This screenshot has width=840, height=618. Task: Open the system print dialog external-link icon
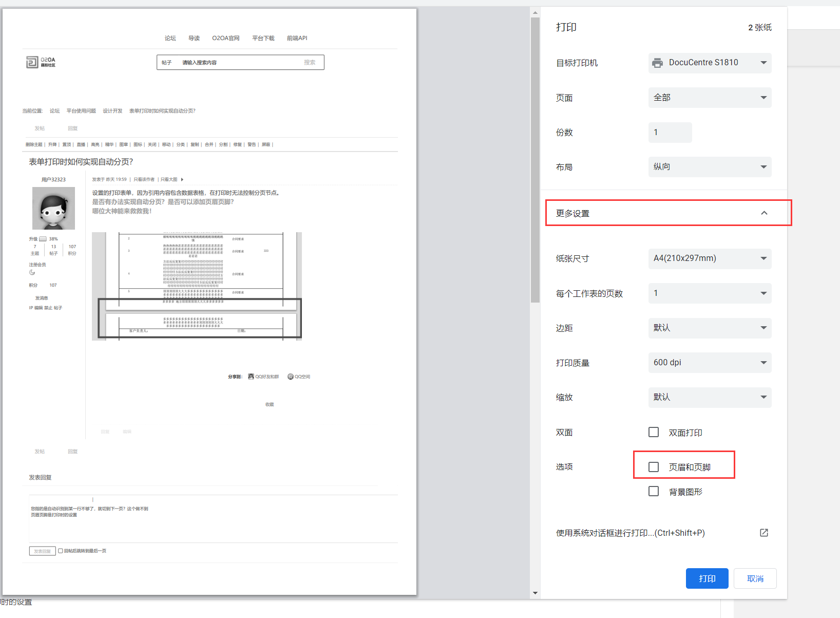[764, 533]
